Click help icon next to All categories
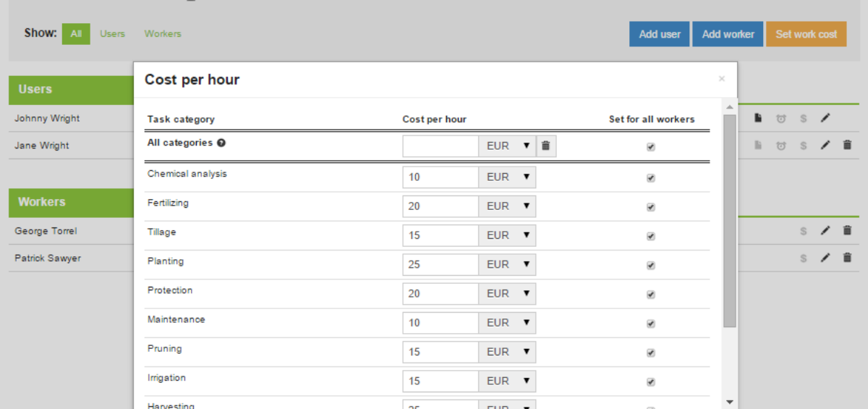The width and height of the screenshot is (868, 409). pyautogui.click(x=221, y=143)
